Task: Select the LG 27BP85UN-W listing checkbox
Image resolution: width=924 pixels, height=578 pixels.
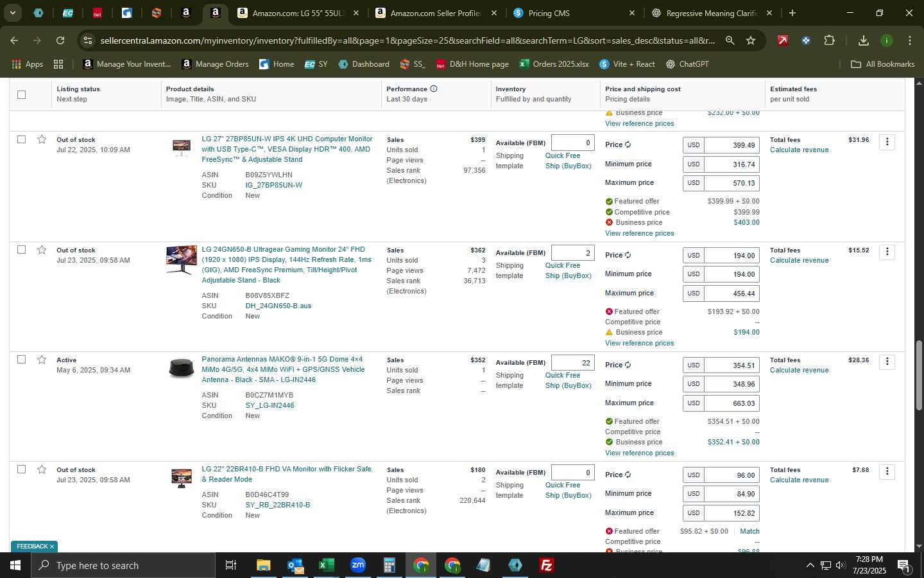Action: point(21,139)
